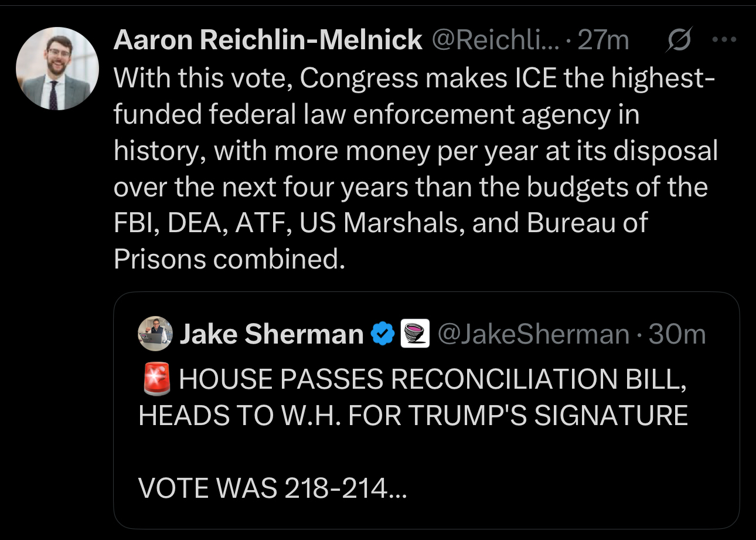This screenshot has width=756, height=540.
Task: Click the HOUSE PASSES RECONCILIATION BILL headline
Action: 433,379
